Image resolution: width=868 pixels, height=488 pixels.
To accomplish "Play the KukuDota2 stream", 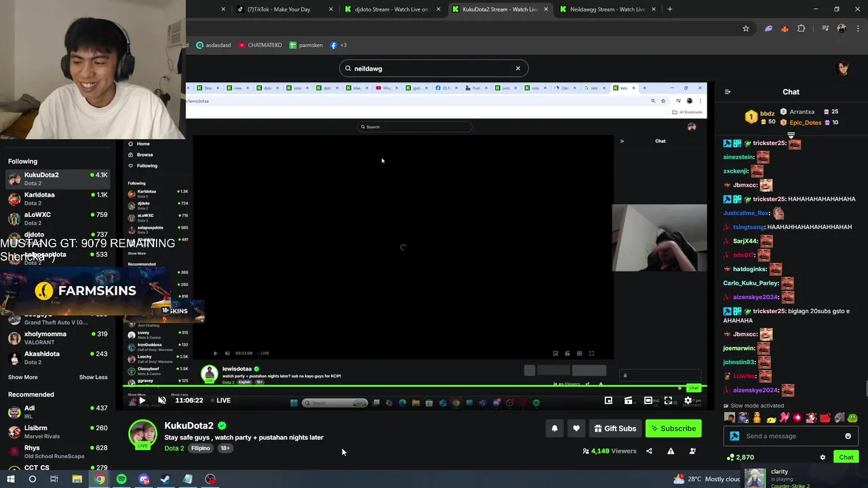I will [142, 401].
